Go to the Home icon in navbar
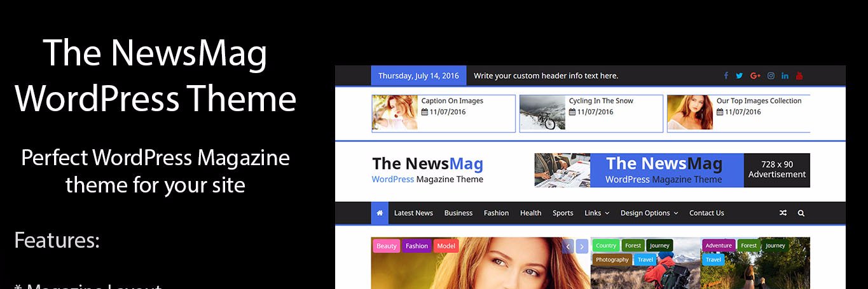The image size is (868, 289). pyautogui.click(x=380, y=213)
